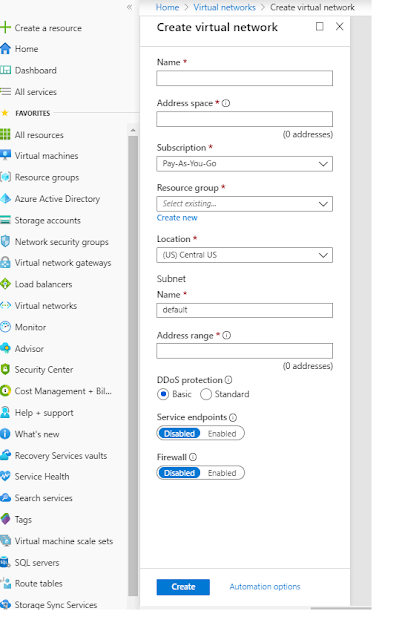
Task: Go to Virtual networks breadcrumb
Action: (224, 7)
